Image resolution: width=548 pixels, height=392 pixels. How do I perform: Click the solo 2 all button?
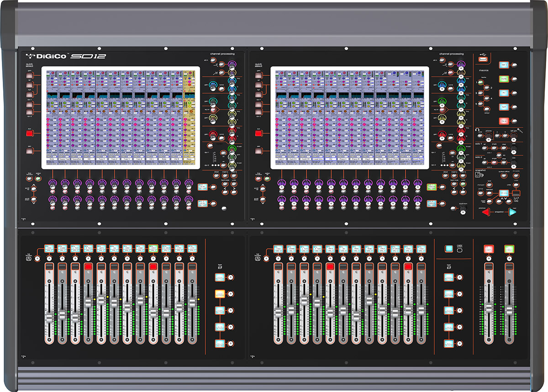pyautogui.click(x=484, y=163)
